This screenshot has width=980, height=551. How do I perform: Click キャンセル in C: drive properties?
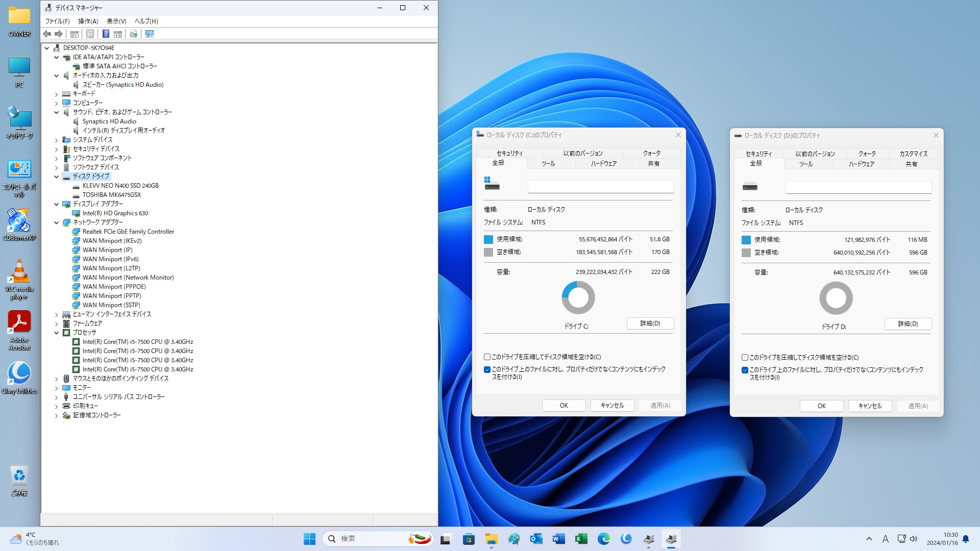coord(612,406)
